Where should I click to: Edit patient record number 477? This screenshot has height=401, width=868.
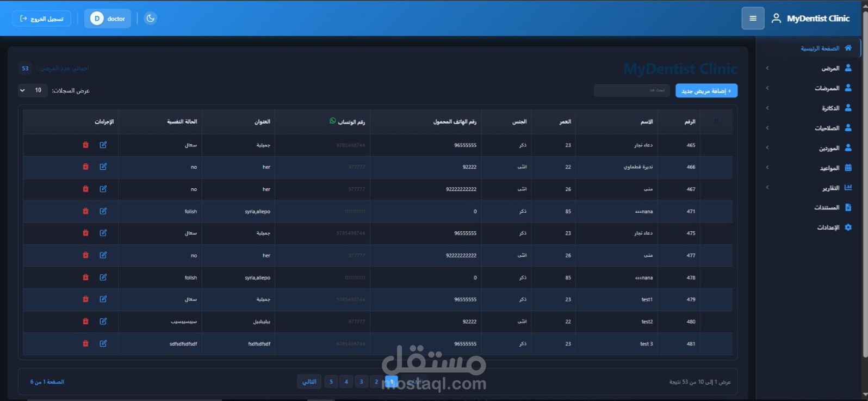point(103,255)
